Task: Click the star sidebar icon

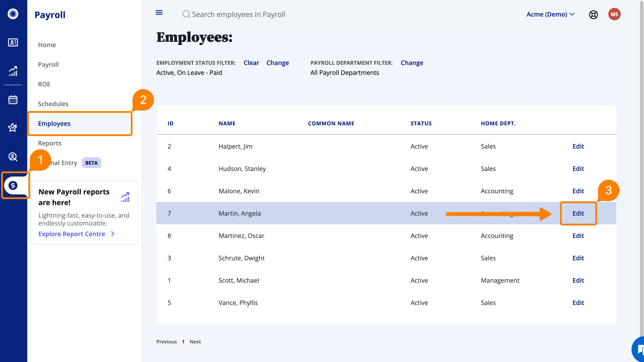Action: point(13,128)
